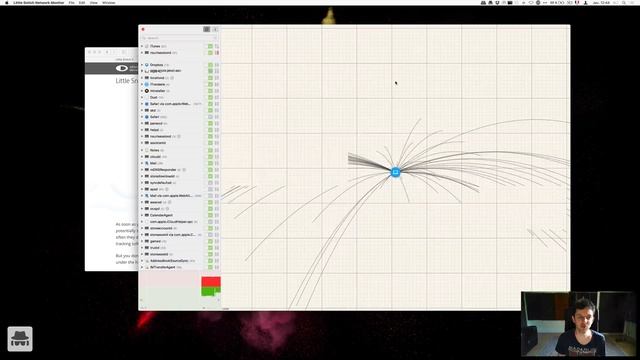Open the File menu
The image size is (640, 360).
click(71, 2)
